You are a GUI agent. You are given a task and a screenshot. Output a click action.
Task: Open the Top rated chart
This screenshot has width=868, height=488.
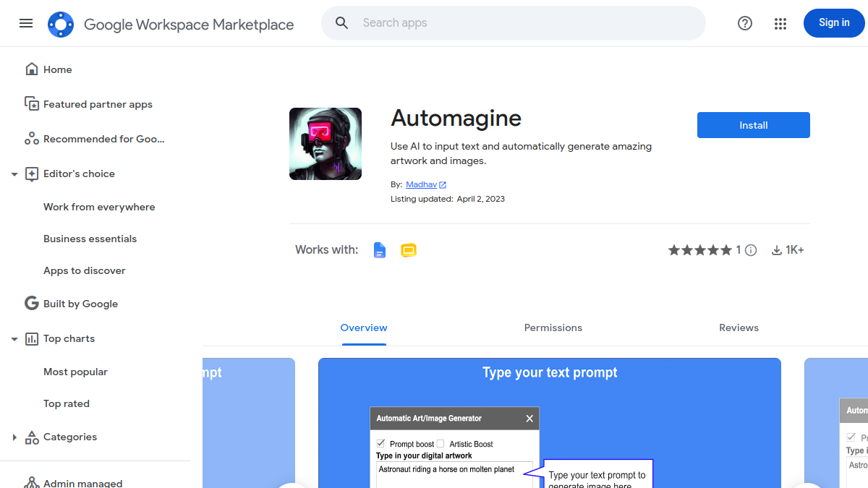tap(67, 403)
